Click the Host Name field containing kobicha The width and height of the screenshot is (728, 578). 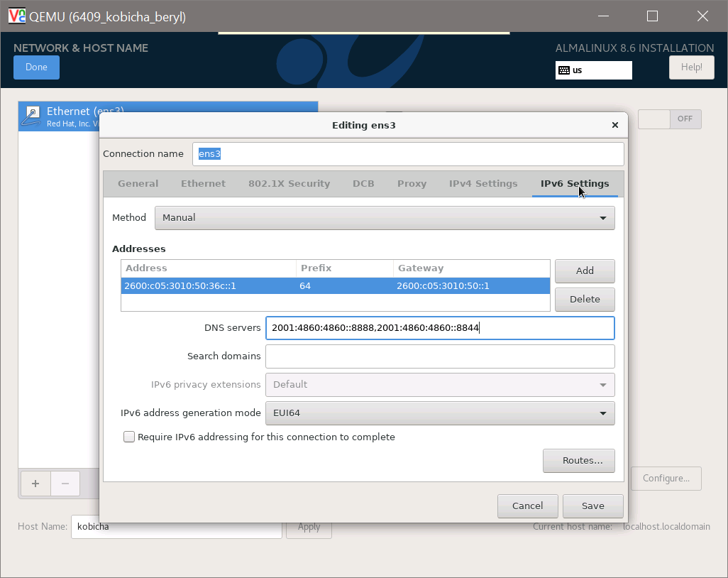[x=177, y=527]
